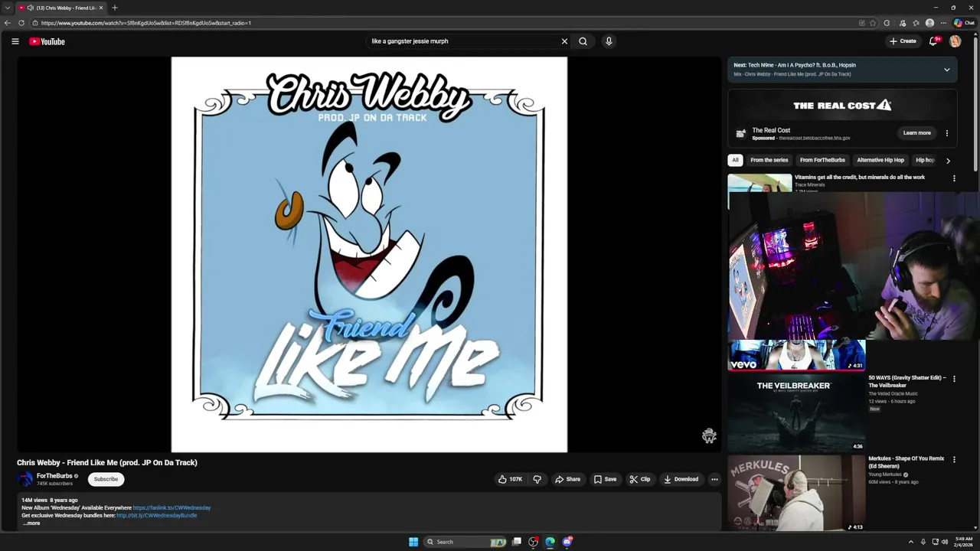This screenshot has width=980, height=551.
Task: Select the Alternative Hip Hop chip
Action: 880,160
